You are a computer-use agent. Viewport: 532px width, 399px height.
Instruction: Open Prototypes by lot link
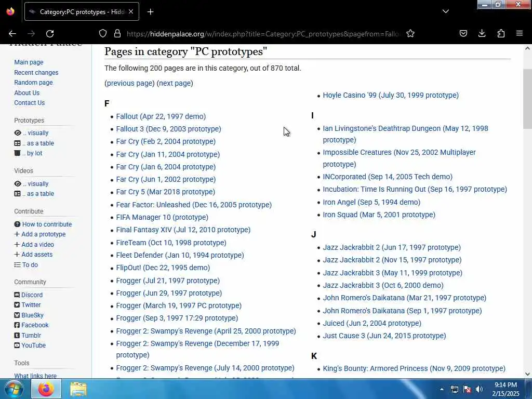click(x=28, y=153)
